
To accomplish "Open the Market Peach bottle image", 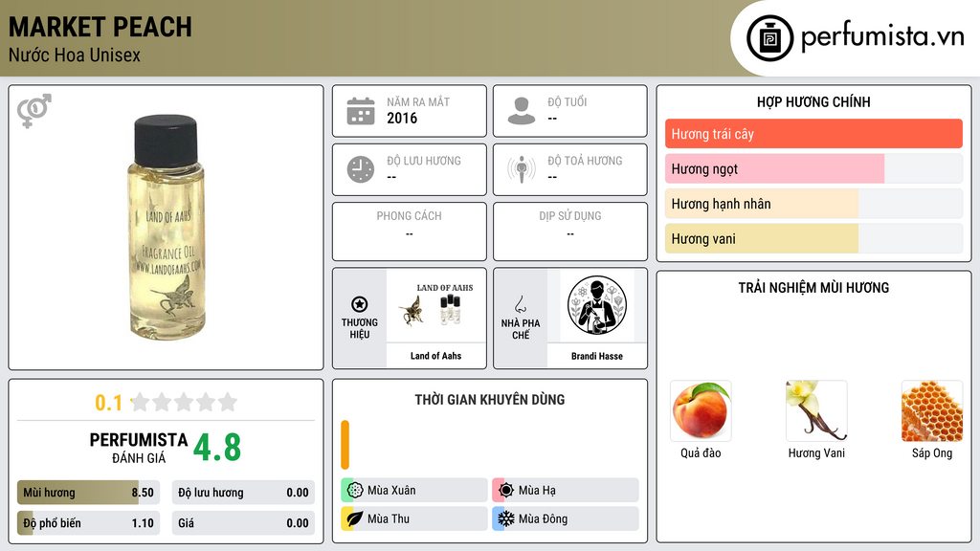I will click(x=167, y=228).
